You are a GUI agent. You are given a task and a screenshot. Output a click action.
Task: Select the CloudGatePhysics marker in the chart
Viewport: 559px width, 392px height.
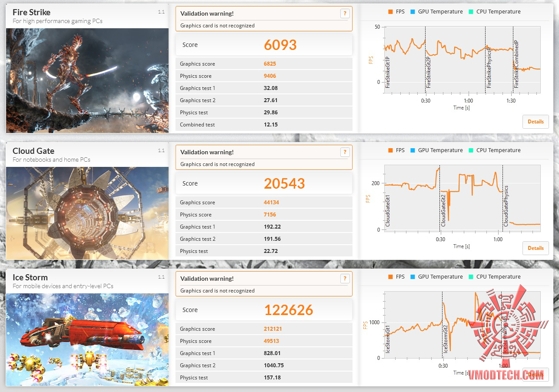click(506, 206)
